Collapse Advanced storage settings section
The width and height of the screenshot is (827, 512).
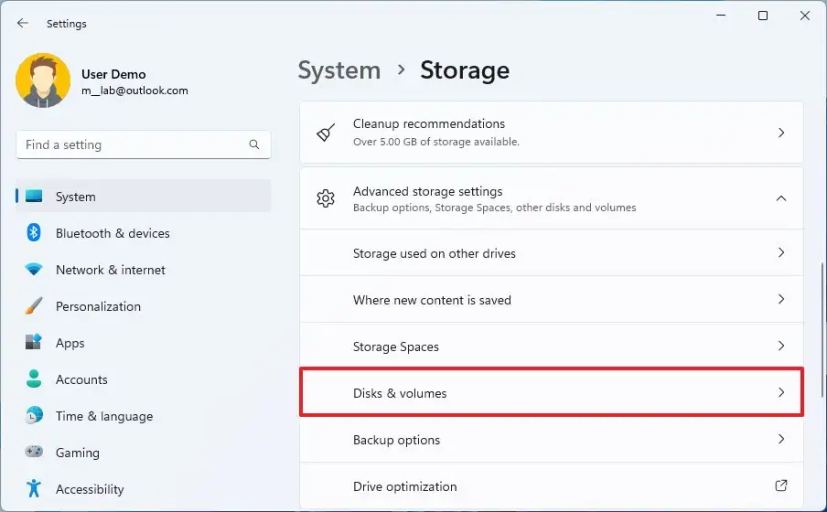click(x=781, y=198)
